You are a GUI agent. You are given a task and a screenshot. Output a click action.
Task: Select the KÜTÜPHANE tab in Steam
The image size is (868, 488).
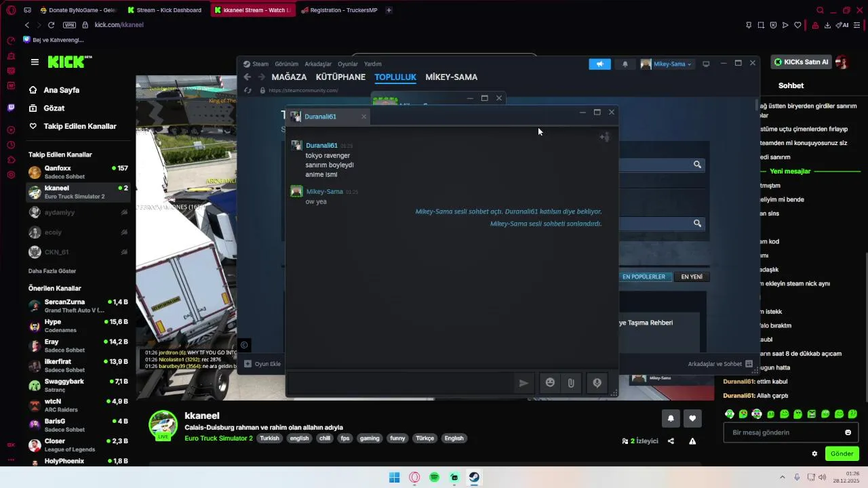(x=340, y=77)
